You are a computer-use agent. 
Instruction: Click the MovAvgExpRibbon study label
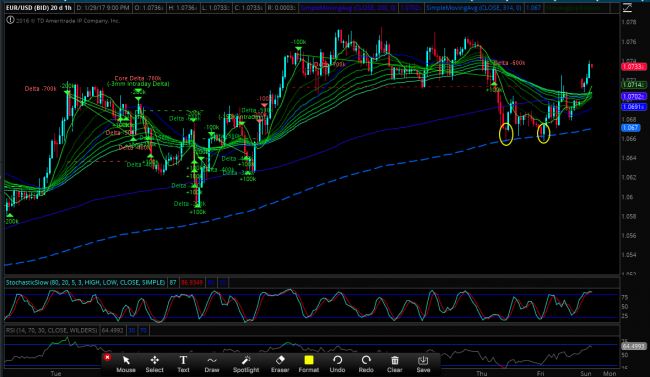(x=573, y=7)
